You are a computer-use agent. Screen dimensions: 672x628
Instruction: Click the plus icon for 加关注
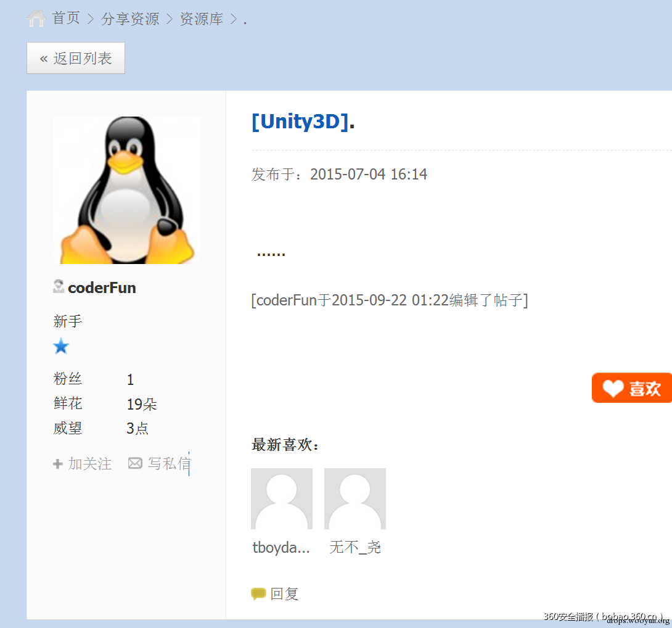tap(58, 464)
